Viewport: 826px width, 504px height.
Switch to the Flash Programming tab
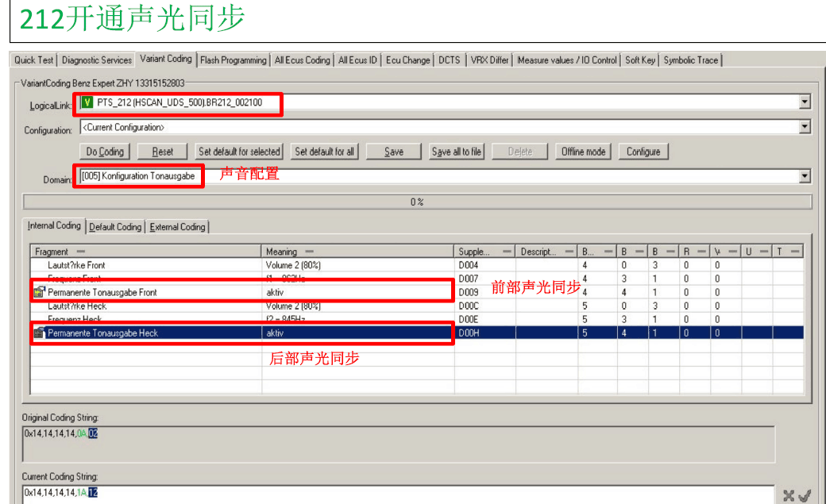pyautogui.click(x=233, y=60)
